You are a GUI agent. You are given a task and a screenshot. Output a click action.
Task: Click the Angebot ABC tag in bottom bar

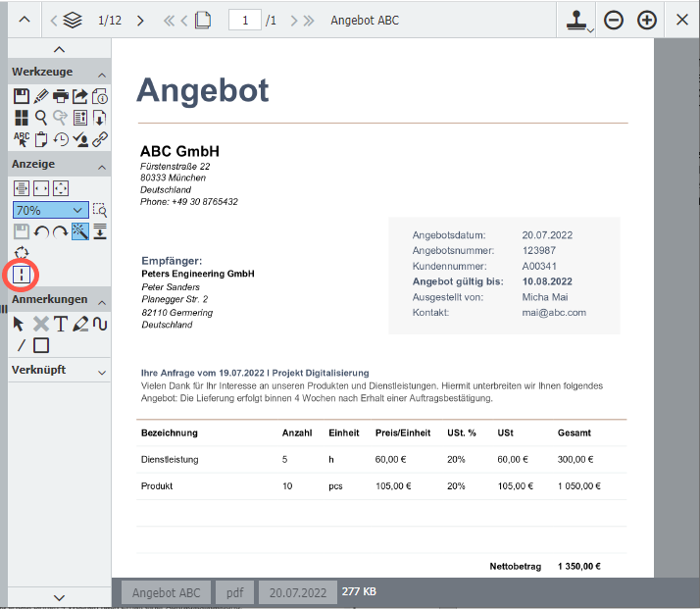(x=166, y=592)
